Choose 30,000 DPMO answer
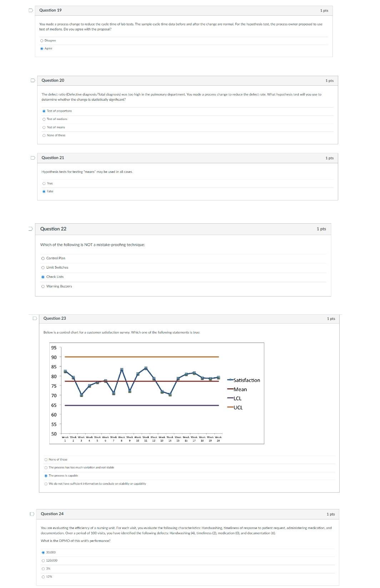The width and height of the screenshot is (380, 588). 44,552
